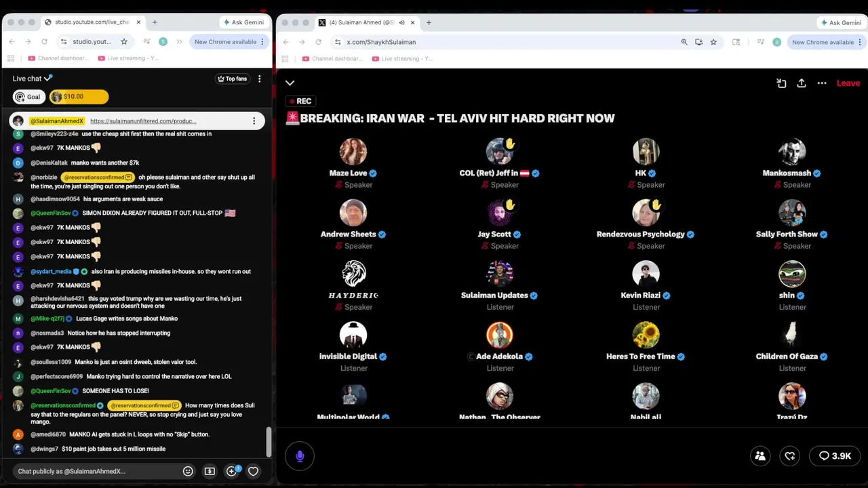Click Sulaiman Updates listener name
This screenshot has width=868, height=488.
coord(494,295)
